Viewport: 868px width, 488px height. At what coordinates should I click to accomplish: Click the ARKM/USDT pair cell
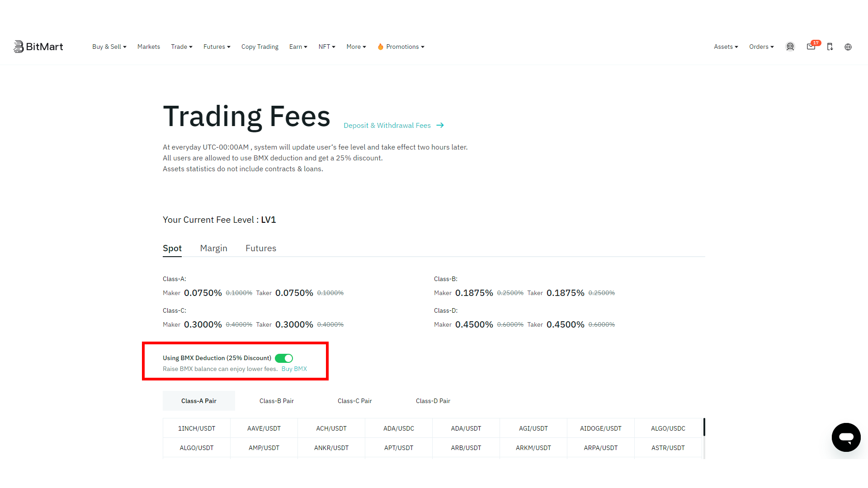(533, 448)
